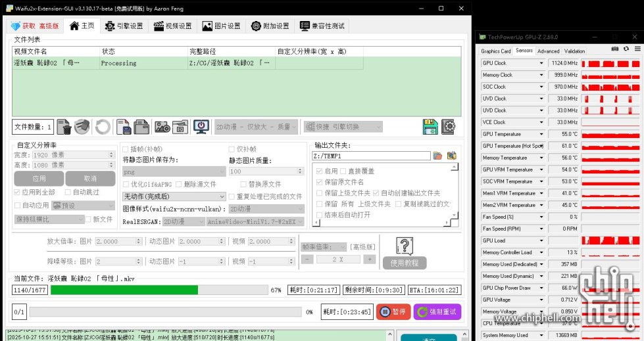Open the GPU Temperature sensor dropdown arrow
Viewport: 644px width, 341px height.
[541, 134]
